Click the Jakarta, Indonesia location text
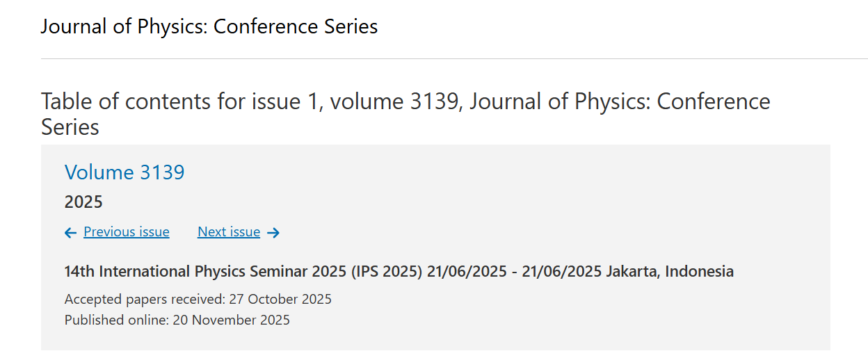The height and width of the screenshot is (358, 868). 669,271
